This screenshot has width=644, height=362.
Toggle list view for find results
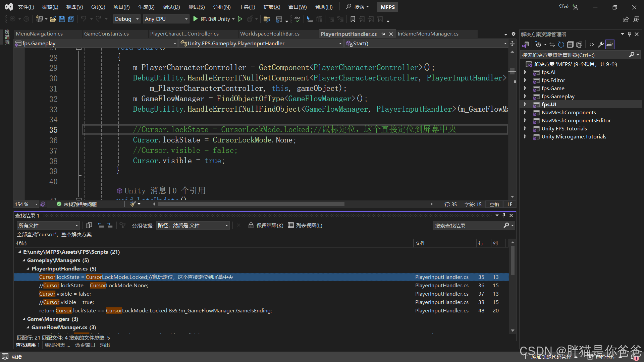305,226
